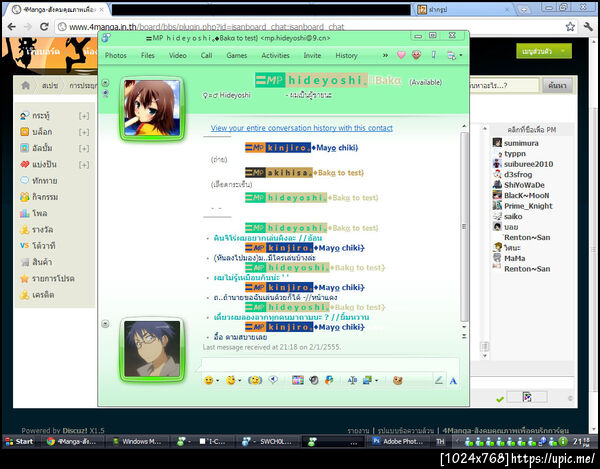This screenshot has height=469, width=600.
Task: Click the green personal menu button
Action: click(544, 51)
